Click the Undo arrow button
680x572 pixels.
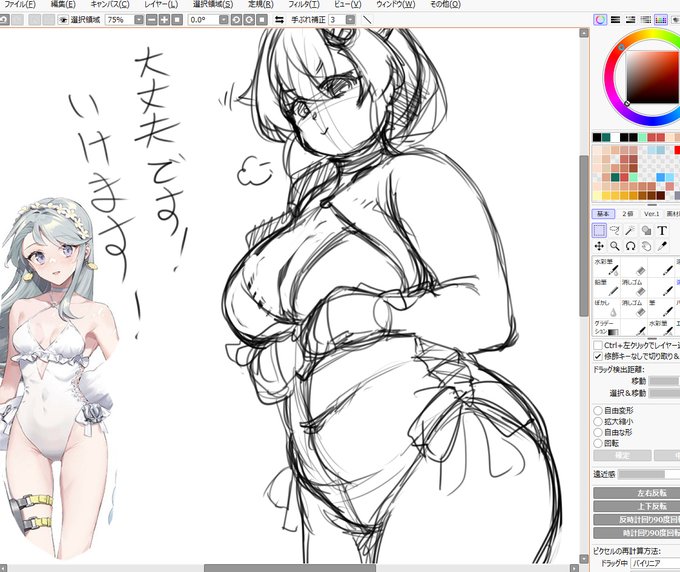tap(3, 20)
